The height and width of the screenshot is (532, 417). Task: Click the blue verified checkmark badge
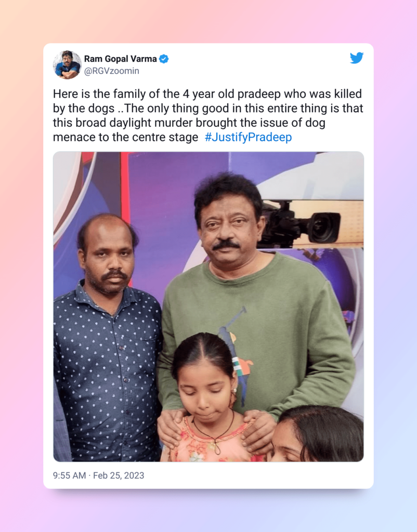164,59
